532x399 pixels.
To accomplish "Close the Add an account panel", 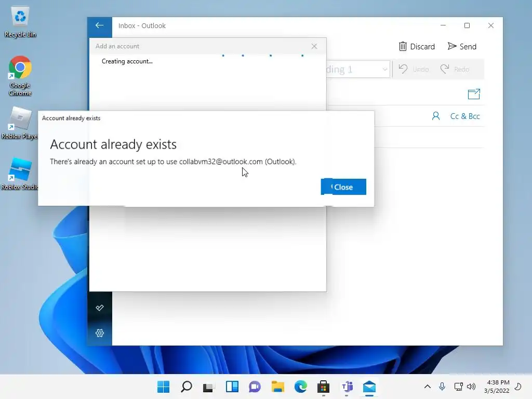I will (x=314, y=46).
